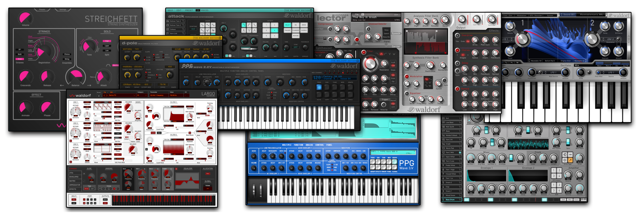Screen dimensions: 644x219
Task: Click the Lector Chorus power icon
Action: tap(457, 50)
